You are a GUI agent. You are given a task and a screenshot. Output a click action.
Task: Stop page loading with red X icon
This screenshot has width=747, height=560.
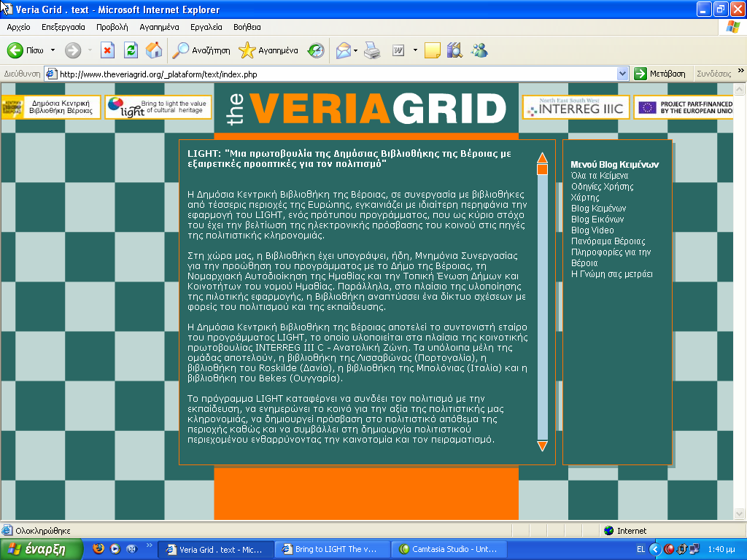point(108,50)
